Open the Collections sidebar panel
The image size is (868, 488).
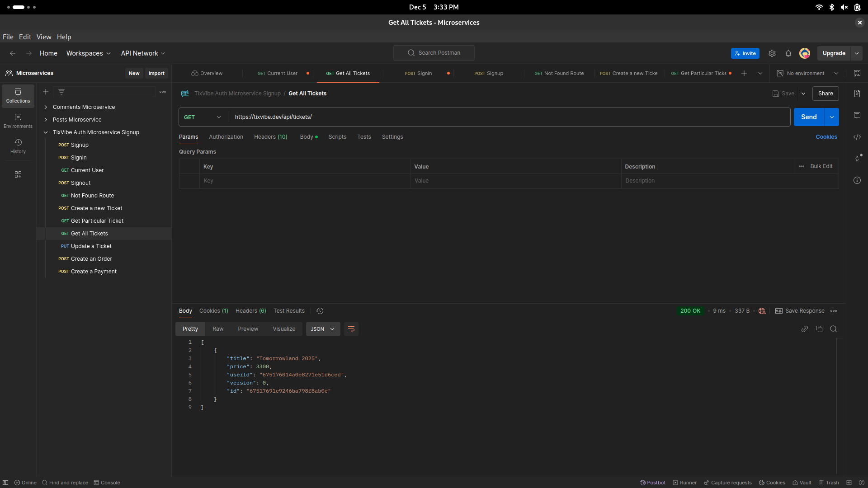[x=18, y=96]
